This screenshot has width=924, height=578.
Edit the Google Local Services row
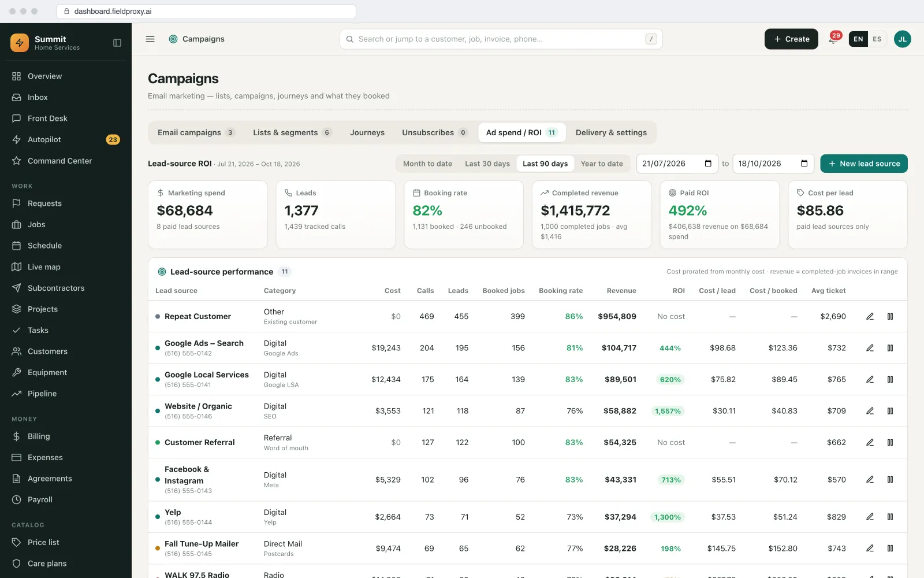tap(870, 380)
